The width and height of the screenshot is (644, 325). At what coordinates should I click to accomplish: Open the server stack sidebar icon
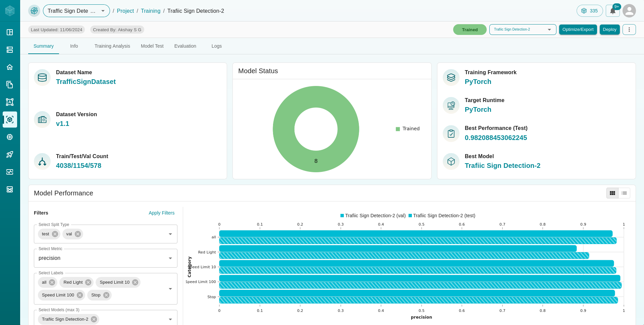click(10, 50)
